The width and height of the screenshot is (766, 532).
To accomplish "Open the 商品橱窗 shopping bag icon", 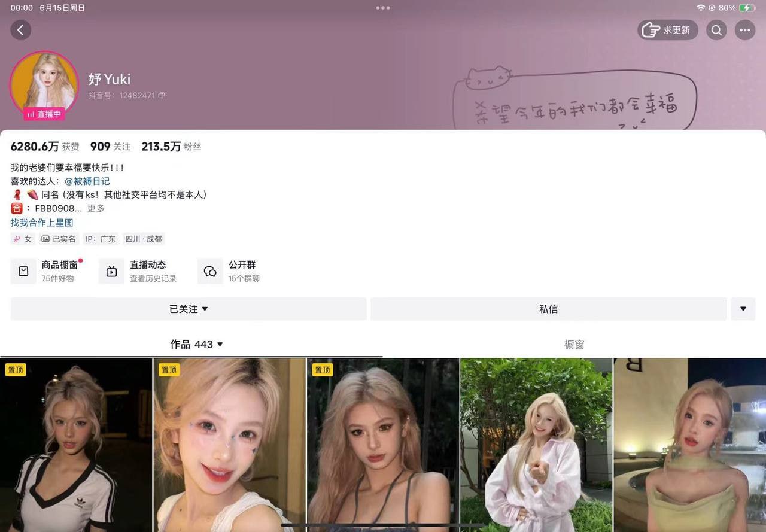I will click(x=23, y=271).
